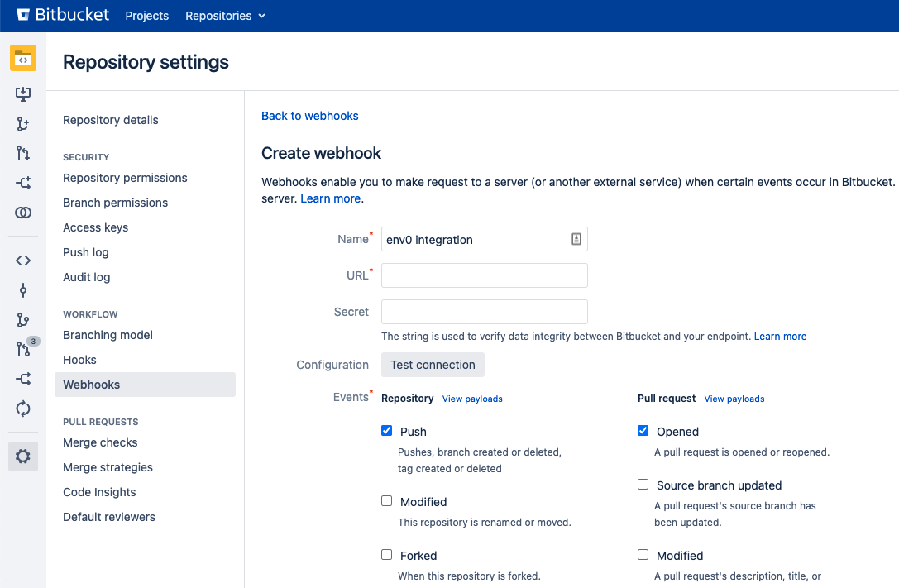Open Merge strategies settings

(108, 467)
